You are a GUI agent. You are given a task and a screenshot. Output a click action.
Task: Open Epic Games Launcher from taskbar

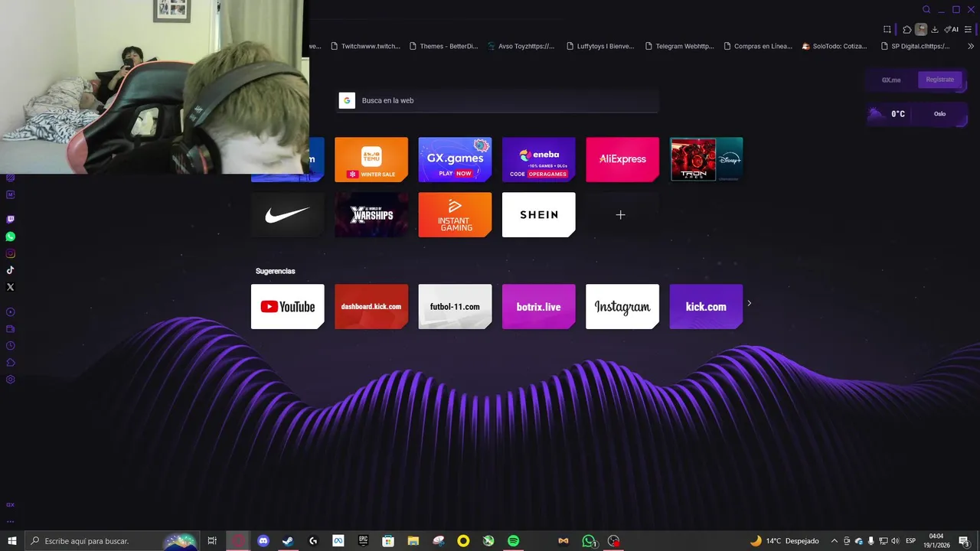click(x=363, y=541)
